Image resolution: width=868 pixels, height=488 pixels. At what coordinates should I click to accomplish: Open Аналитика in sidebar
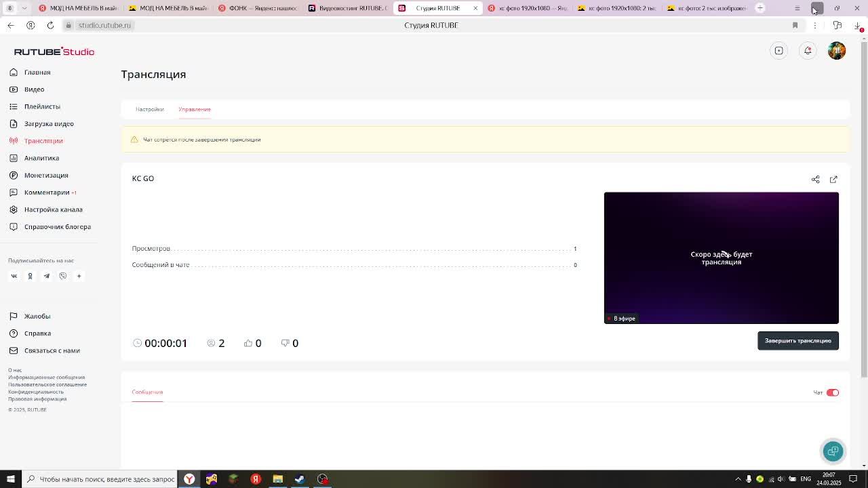coord(41,158)
